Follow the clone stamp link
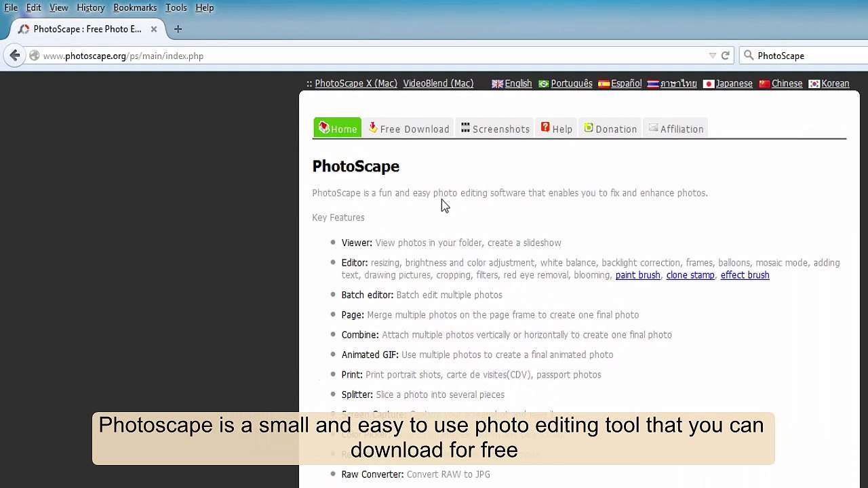 click(x=690, y=275)
